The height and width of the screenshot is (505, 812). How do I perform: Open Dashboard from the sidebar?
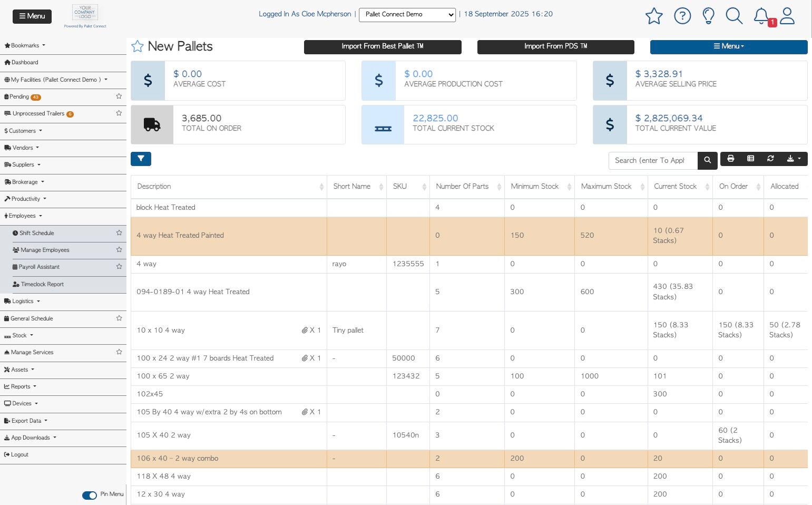21,62
